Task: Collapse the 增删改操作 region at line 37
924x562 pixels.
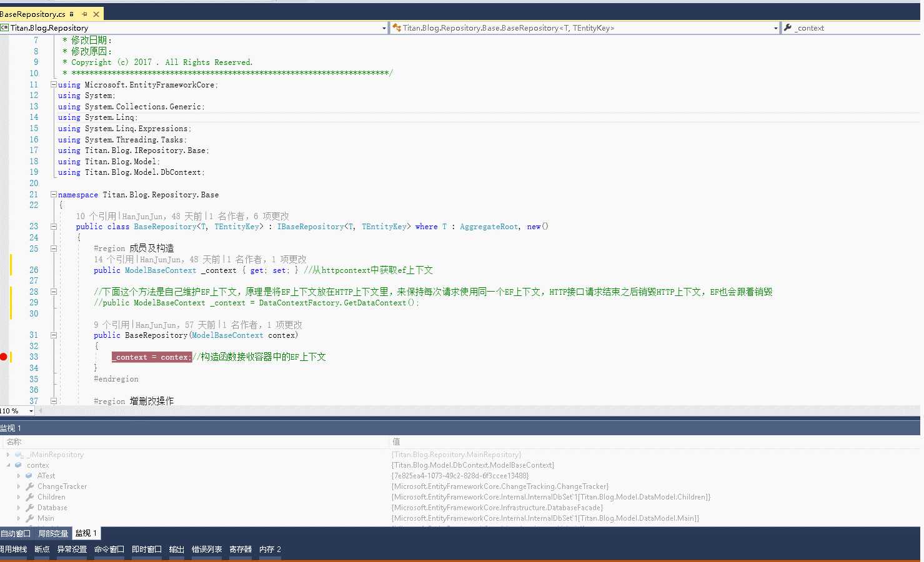Action: (x=53, y=401)
